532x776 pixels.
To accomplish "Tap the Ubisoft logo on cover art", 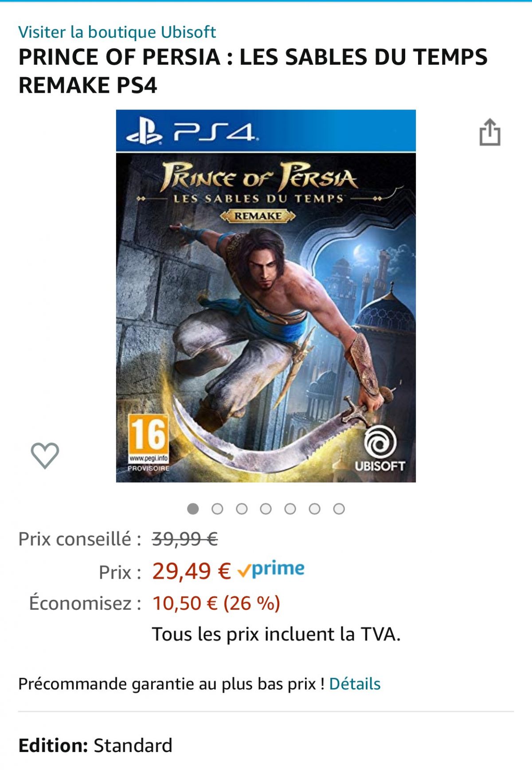I will (x=380, y=450).
